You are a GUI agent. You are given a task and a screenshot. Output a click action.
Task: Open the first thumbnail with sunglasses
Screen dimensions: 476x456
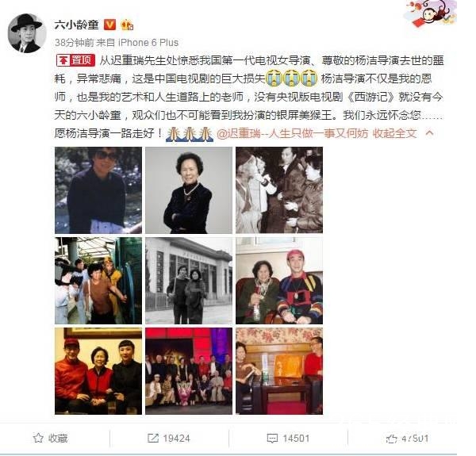98,190
